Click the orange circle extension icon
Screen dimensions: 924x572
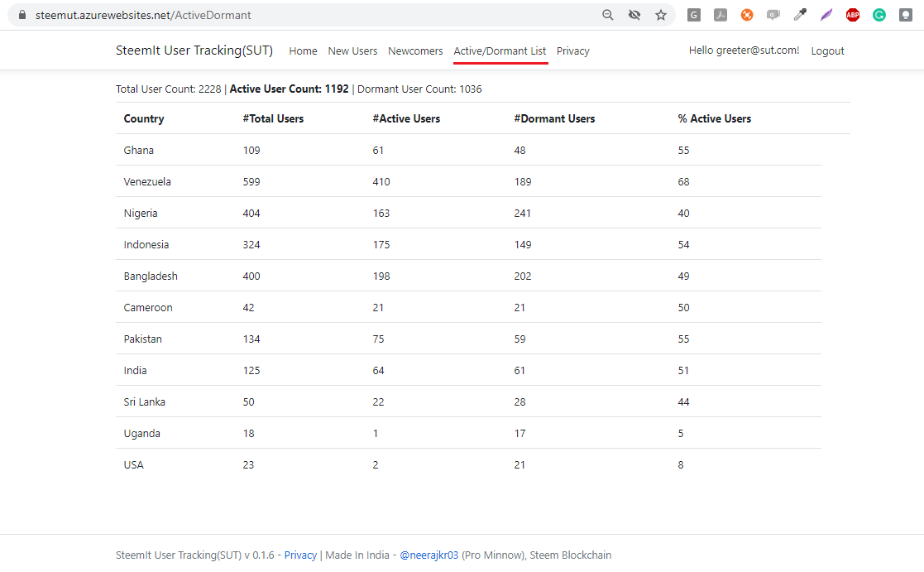pos(747,16)
